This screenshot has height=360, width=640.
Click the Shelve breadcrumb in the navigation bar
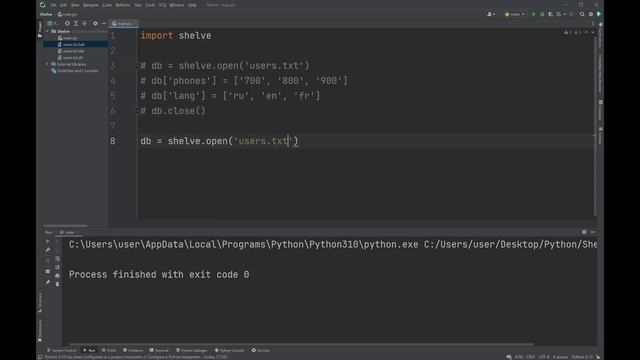pyautogui.click(x=46, y=14)
